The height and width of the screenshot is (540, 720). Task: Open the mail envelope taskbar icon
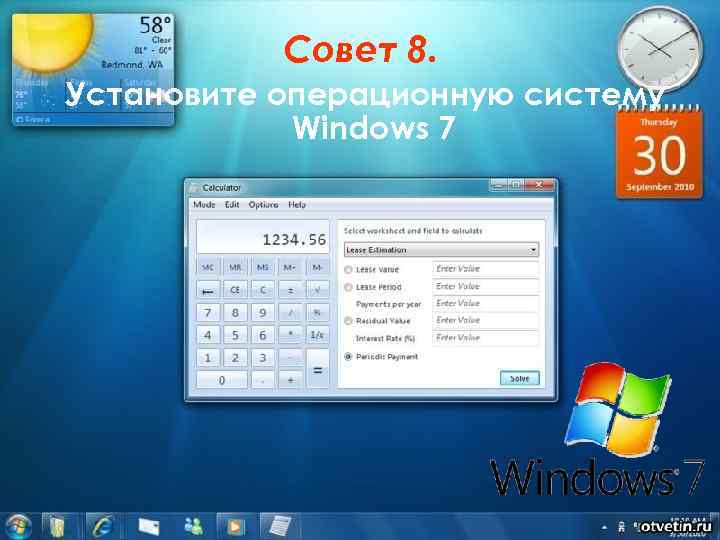(x=148, y=526)
